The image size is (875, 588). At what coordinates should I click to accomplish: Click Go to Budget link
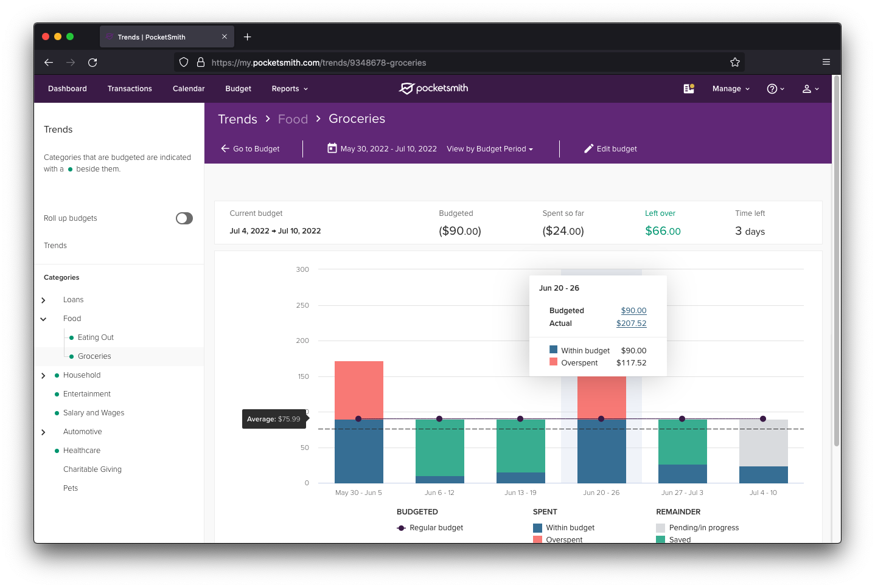tap(250, 149)
